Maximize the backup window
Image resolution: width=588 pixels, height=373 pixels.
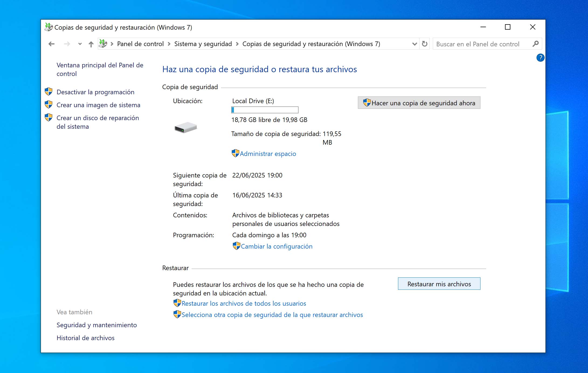[x=508, y=27]
